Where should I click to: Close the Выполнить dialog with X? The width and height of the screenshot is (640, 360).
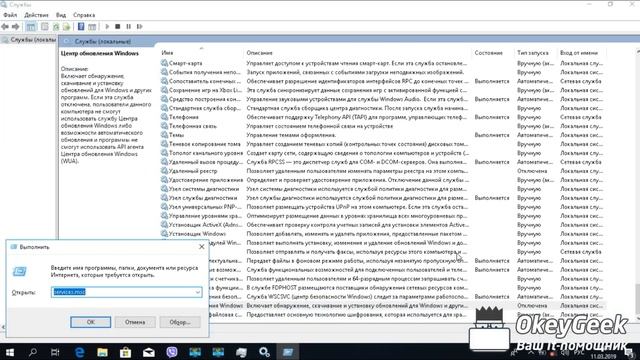coord(202,247)
